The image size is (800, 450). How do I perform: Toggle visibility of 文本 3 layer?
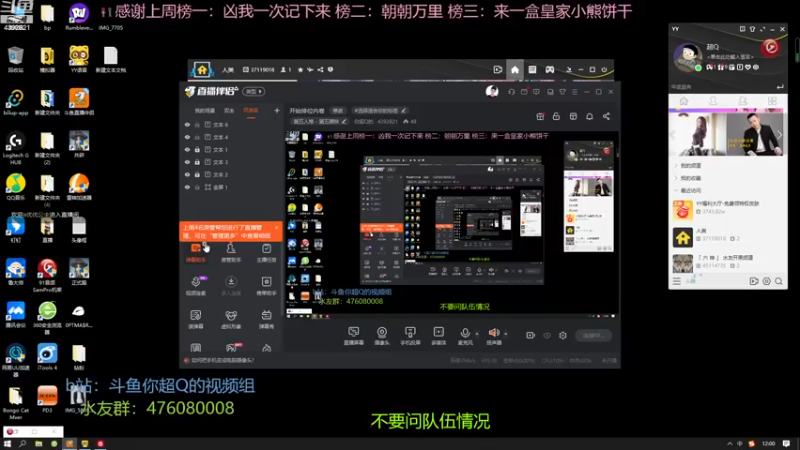(x=187, y=162)
